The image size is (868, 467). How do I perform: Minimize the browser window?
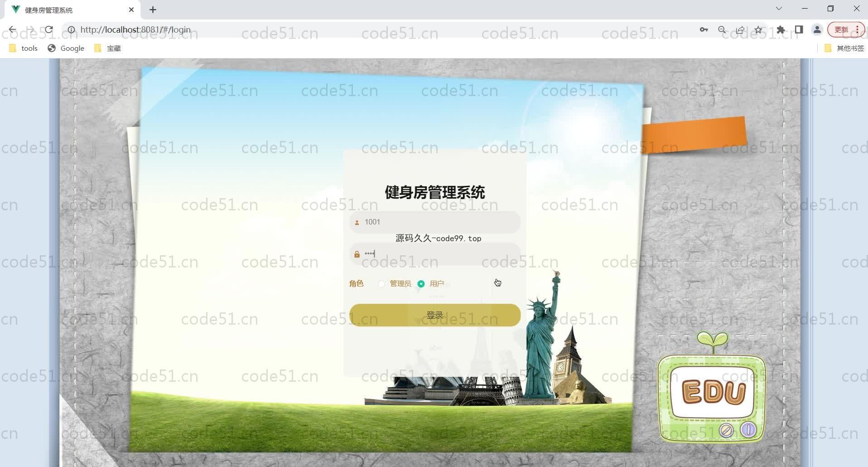coord(805,9)
